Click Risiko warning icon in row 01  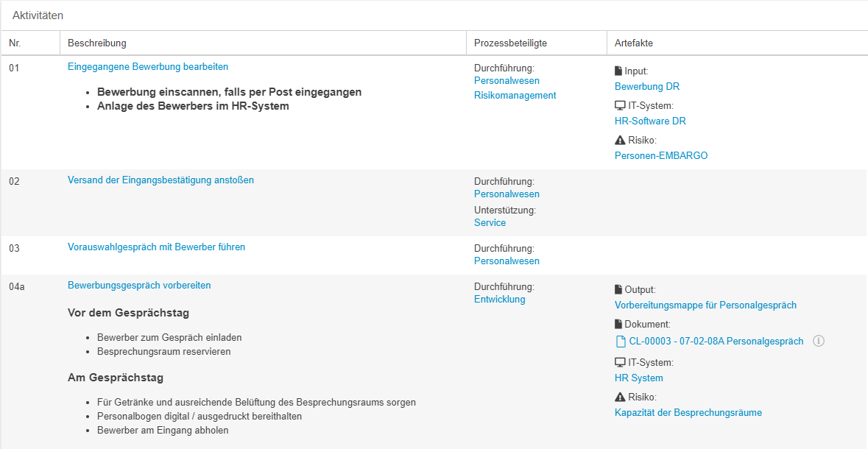pyautogui.click(x=619, y=141)
